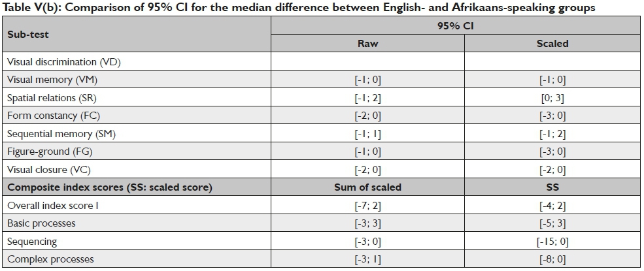Select the Raw column header
This screenshot has height=271, width=644.
(367, 44)
